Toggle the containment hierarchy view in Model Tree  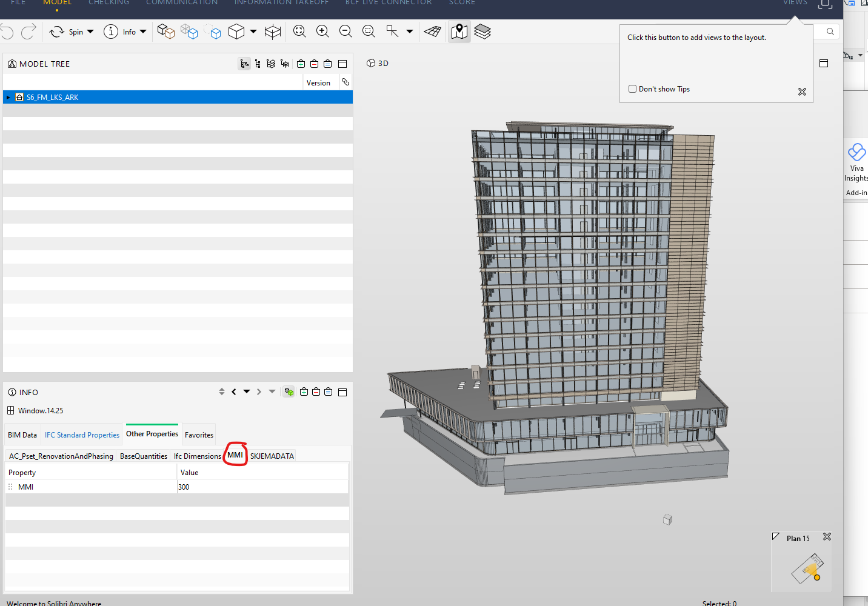point(244,64)
